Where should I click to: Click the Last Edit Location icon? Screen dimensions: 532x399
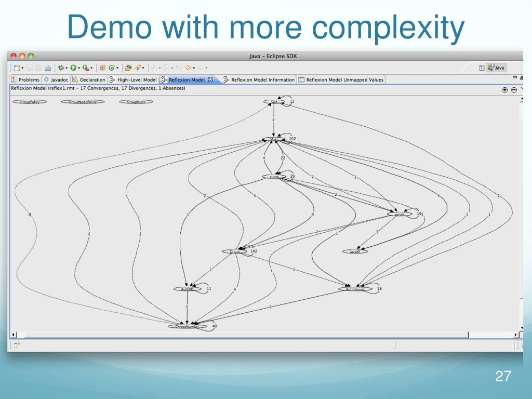(179, 68)
